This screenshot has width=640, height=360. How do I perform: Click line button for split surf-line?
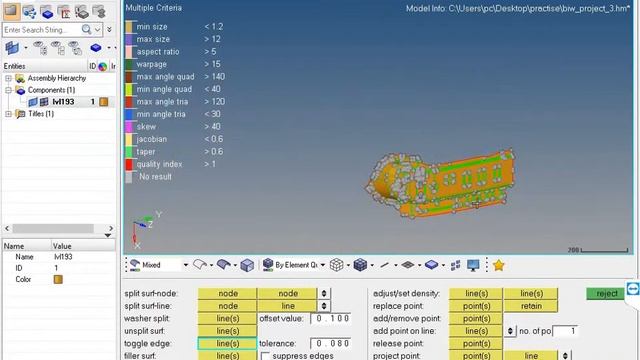287,306
